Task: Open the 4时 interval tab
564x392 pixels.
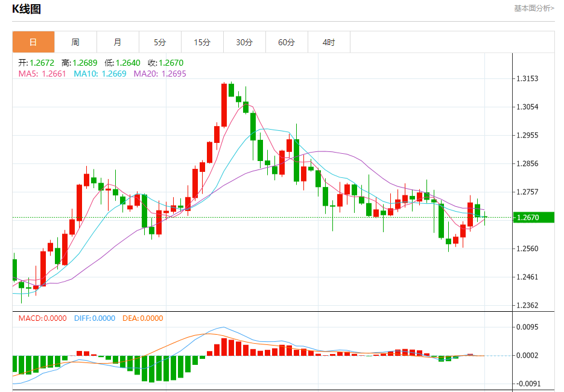Action: (x=329, y=42)
